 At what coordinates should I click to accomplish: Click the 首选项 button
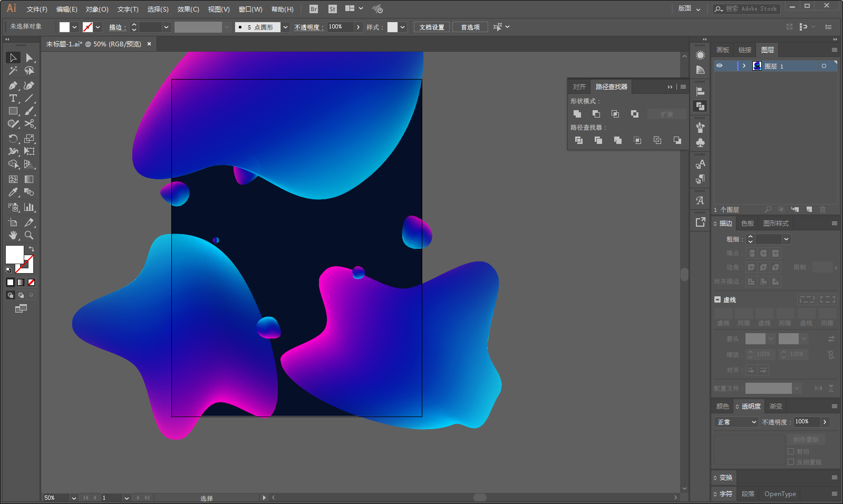point(470,27)
